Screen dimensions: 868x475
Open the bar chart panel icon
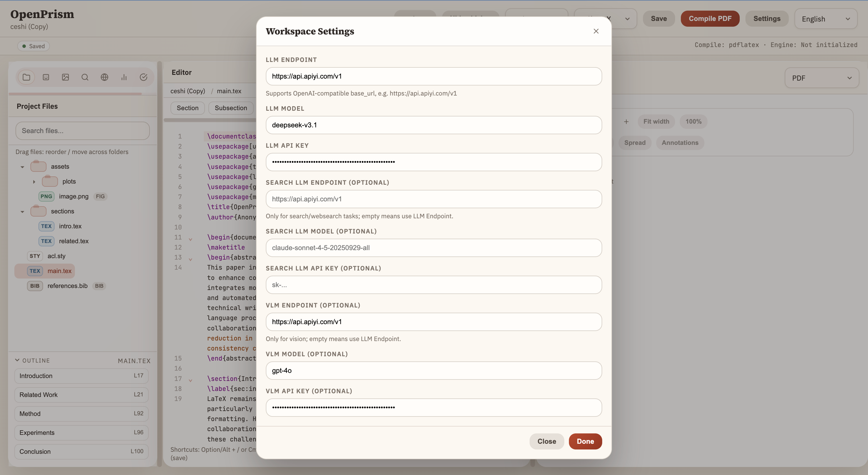(124, 77)
